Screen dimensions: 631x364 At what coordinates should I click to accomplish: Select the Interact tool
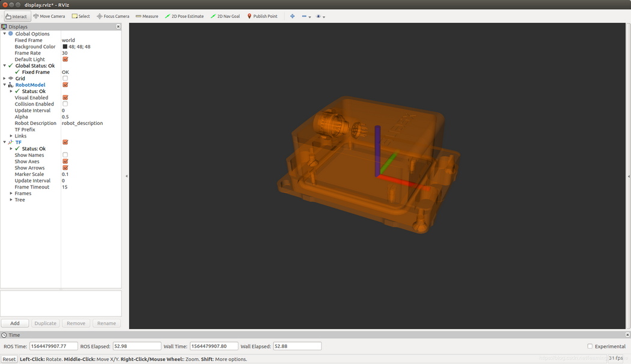pyautogui.click(x=16, y=16)
